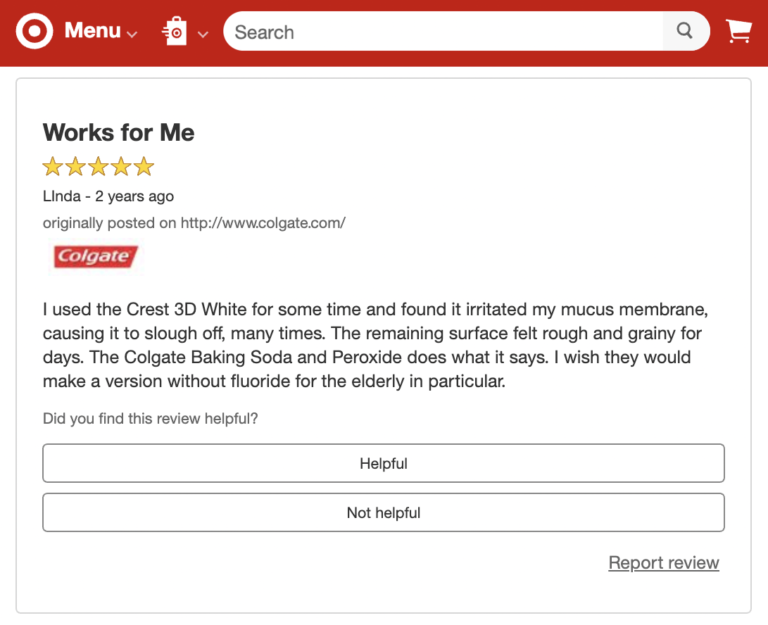Click the red Colgate brand logo
Image resolution: width=768 pixels, height=625 pixels.
(x=95, y=257)
